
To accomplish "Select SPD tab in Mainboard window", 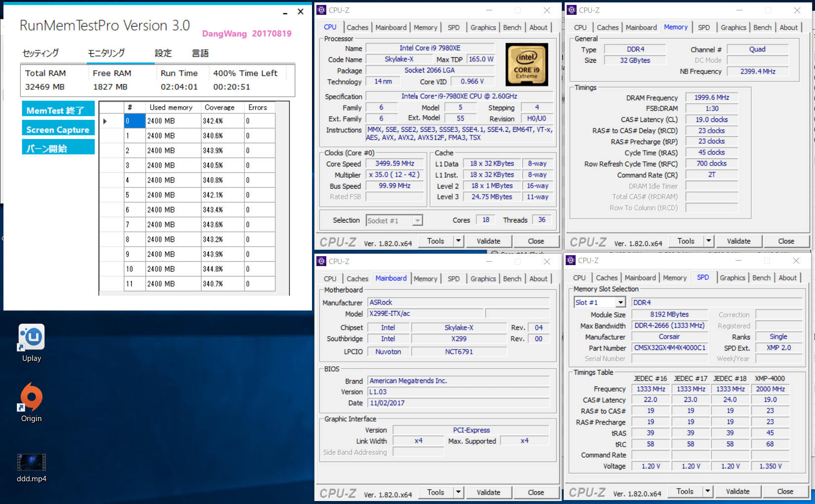I will (454, 279).
